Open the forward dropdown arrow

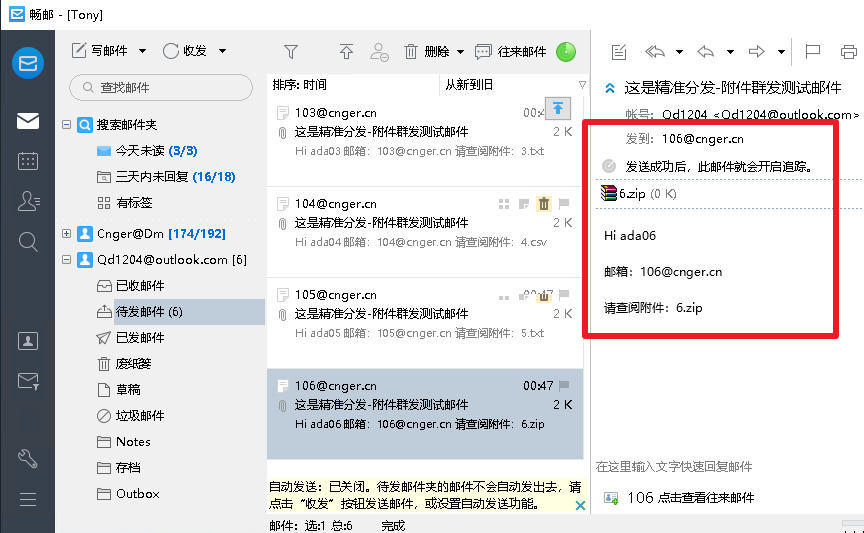[781, 52]
